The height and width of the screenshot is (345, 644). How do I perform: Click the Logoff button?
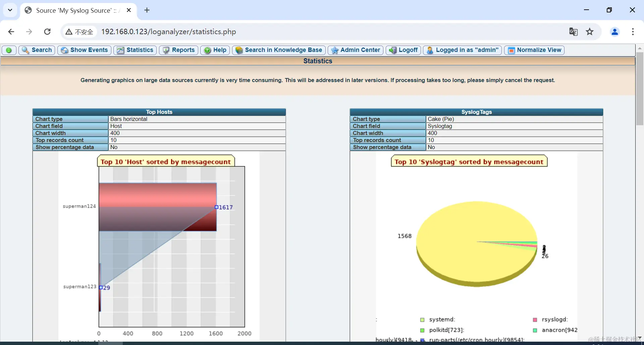(x=403, y=50)
